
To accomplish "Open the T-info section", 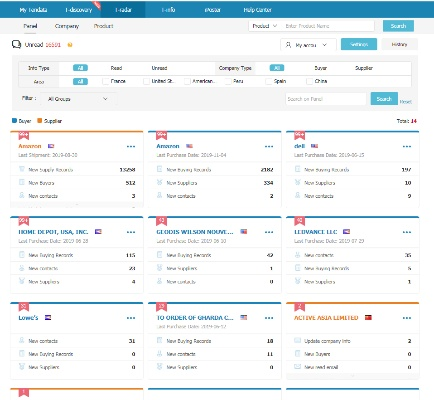I will click(x=168, y=10).
